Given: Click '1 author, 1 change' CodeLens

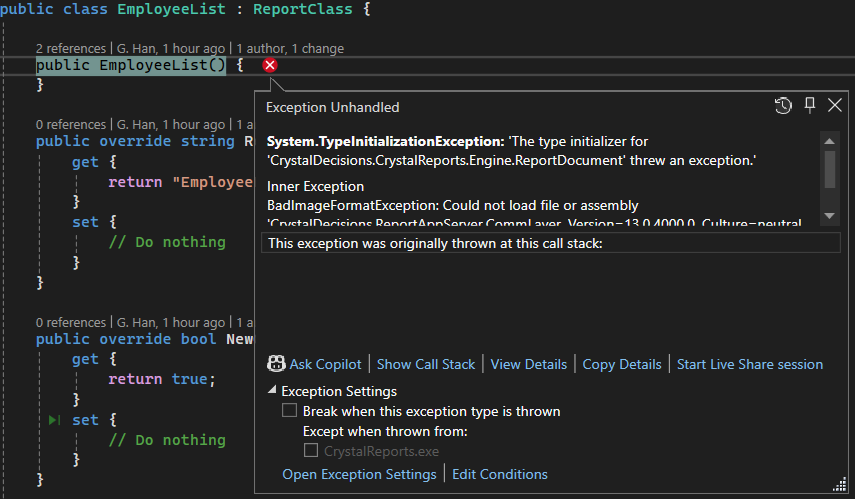Looking at the screenshot, I should pos(290,48).
